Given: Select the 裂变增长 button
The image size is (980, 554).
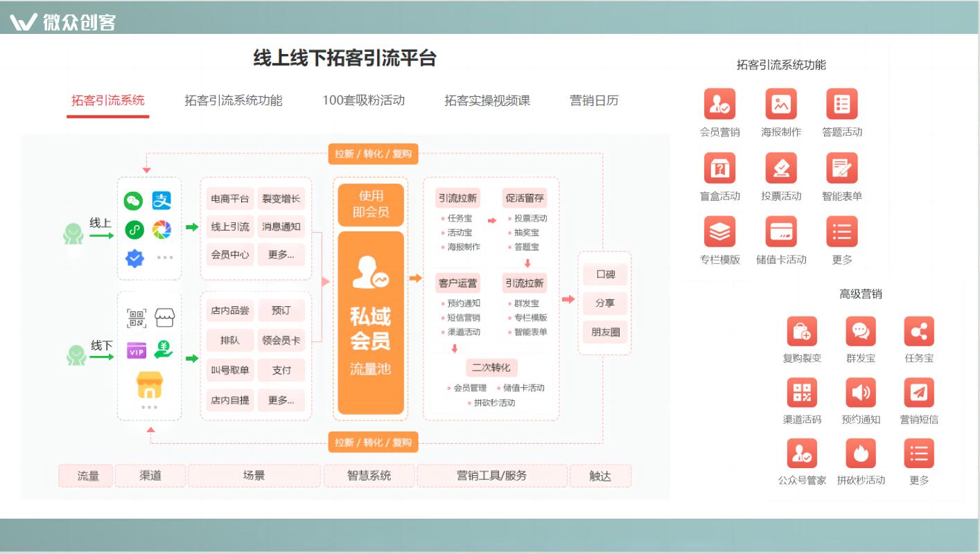Looking at the screenshot, I should tap(281, 199).
